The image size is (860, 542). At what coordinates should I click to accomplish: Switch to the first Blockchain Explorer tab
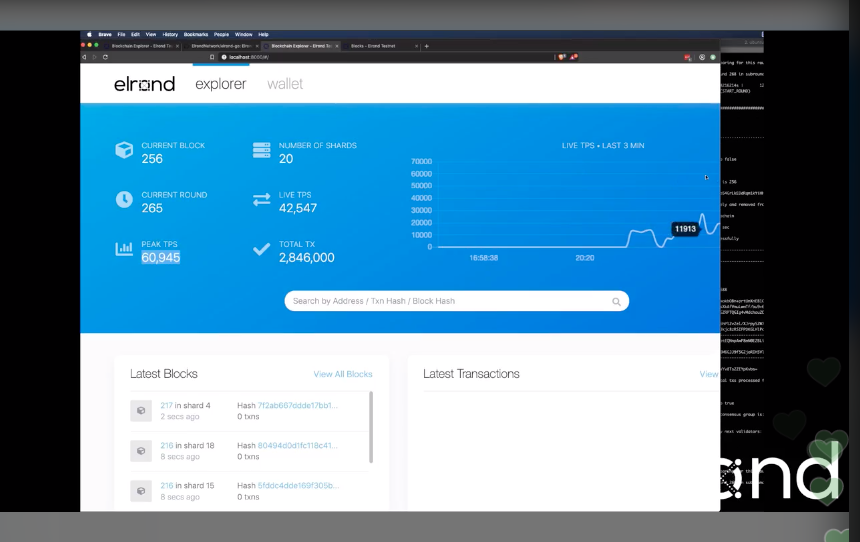(x=142, y=46)
